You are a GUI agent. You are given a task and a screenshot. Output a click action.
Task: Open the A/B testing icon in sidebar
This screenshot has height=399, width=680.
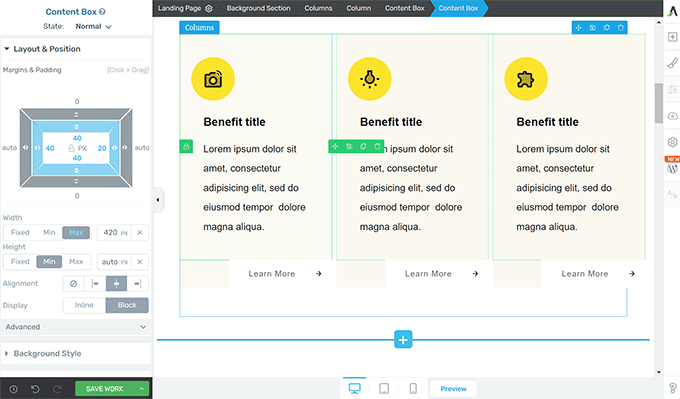672,194
